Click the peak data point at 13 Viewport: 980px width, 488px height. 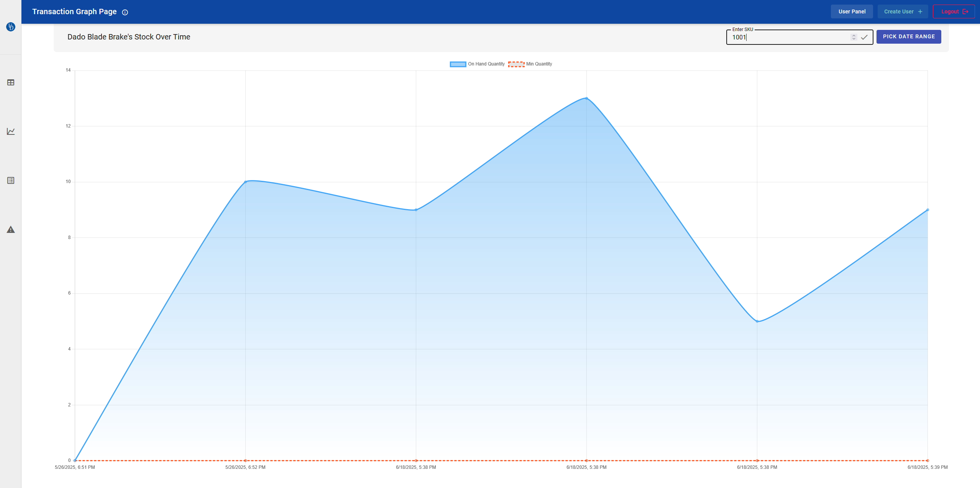586,98
